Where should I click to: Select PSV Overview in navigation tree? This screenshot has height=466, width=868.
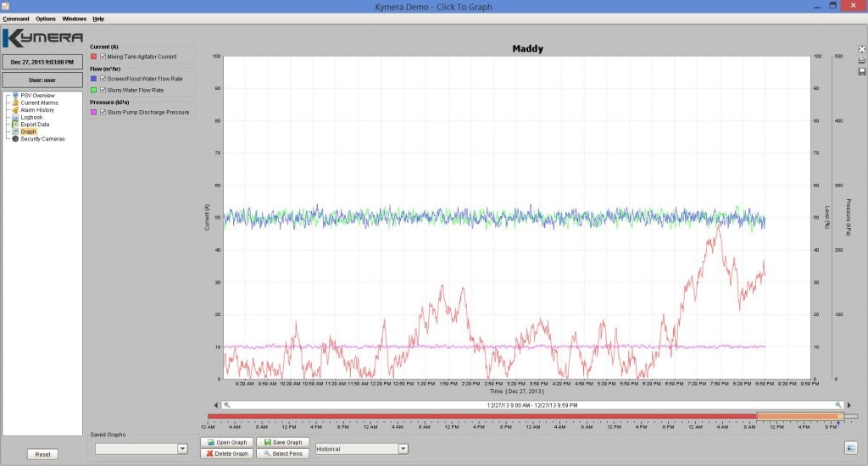[37, 95]
